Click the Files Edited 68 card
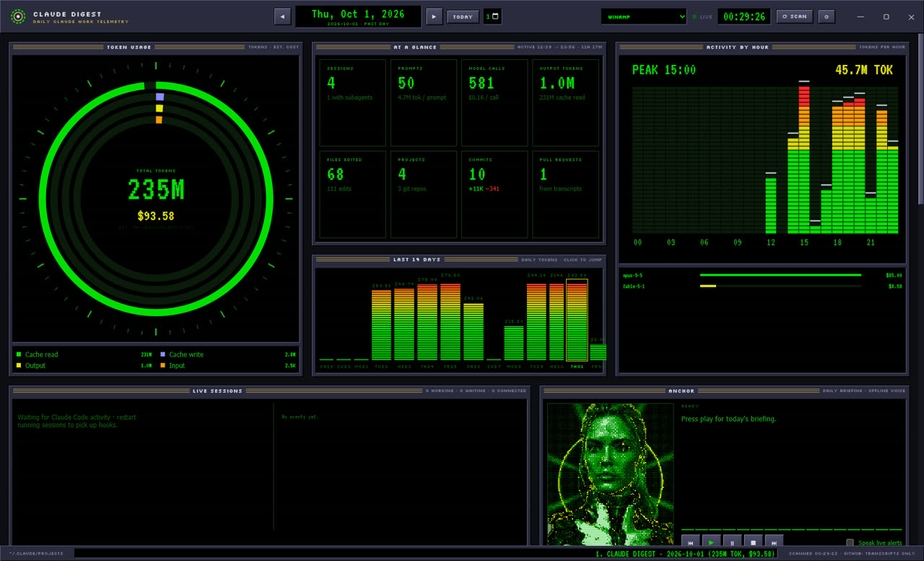The height and width of the screenshot is (561, 924). point(353,194)
